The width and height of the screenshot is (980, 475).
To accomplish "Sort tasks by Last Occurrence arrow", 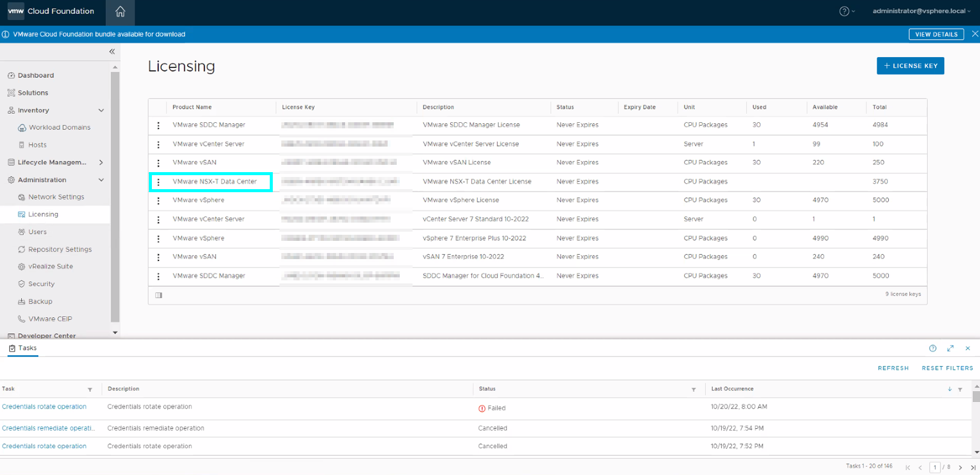I will point(950,389).
